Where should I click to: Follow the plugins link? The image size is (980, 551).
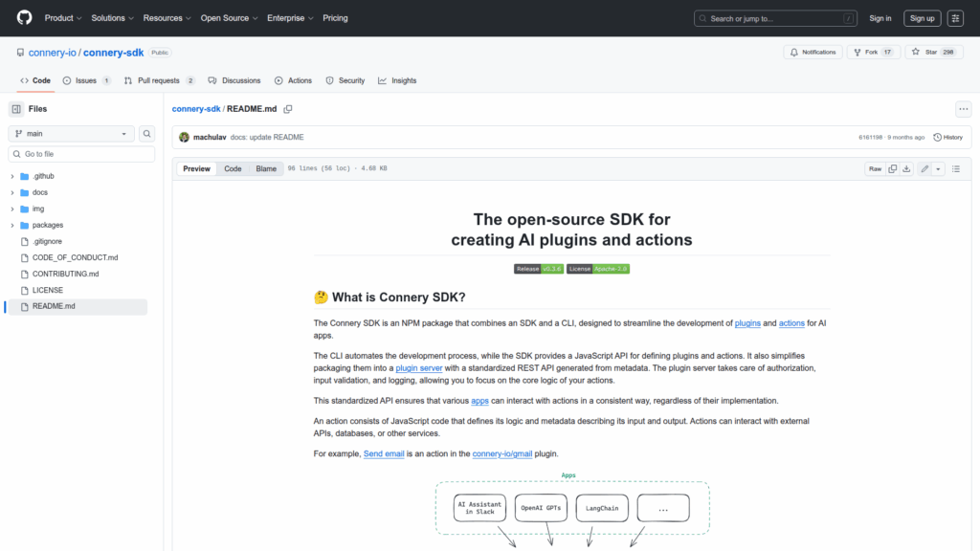pos(746,323)
